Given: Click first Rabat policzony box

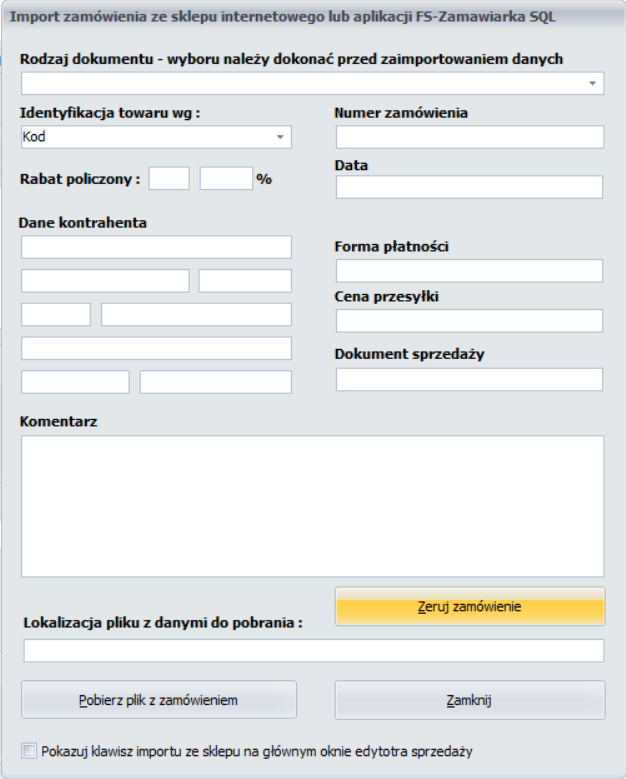Looking at the screenshot, I should pos(169,178).
